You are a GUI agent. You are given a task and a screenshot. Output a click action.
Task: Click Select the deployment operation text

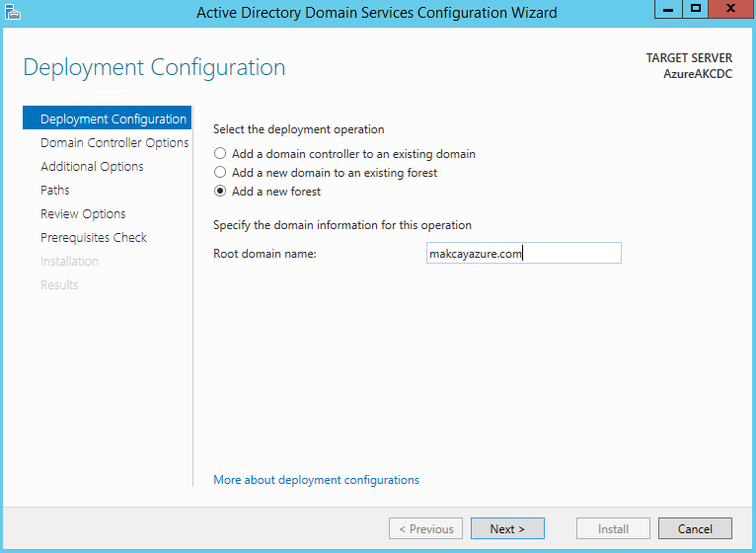coord(299,129)
